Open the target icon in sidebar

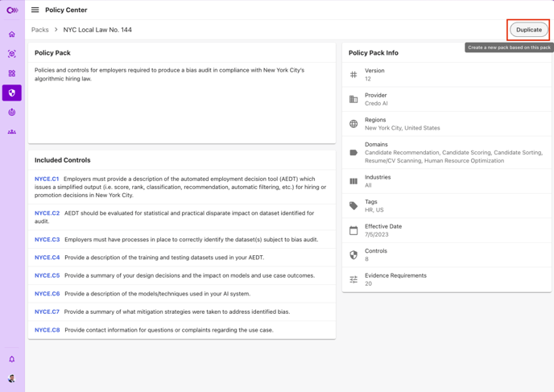tap(12, 113)
